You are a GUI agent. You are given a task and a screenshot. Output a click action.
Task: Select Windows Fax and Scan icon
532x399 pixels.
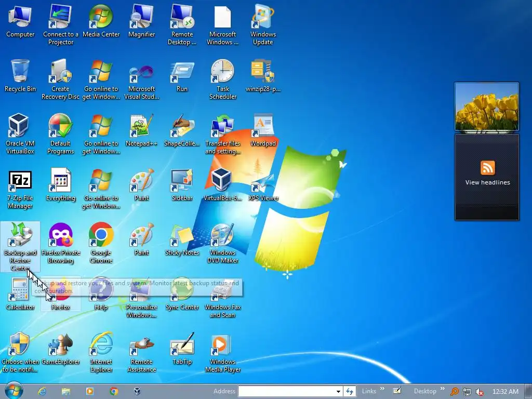(222, 298)
